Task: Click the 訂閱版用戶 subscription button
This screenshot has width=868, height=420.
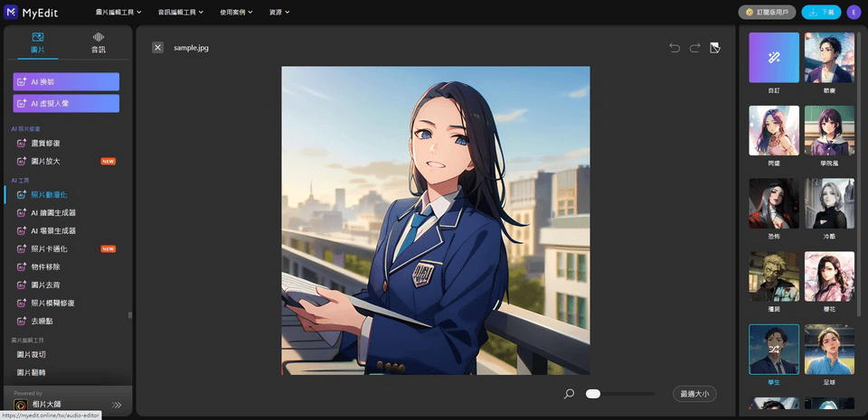Action: point(767,12)
